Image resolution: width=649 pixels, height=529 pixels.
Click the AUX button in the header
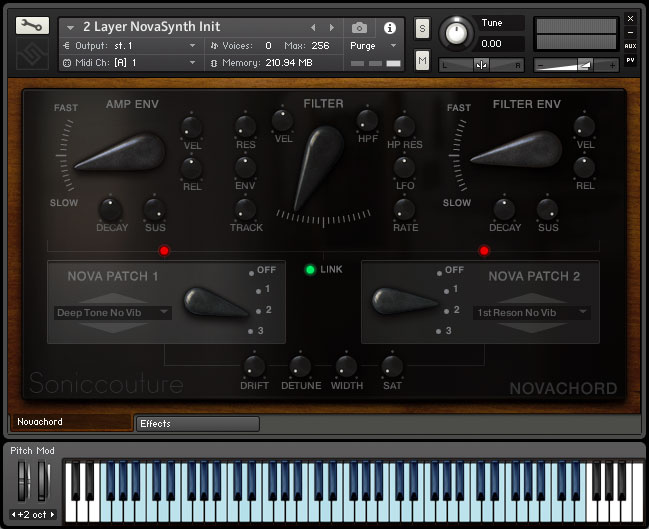click(630, 46)
